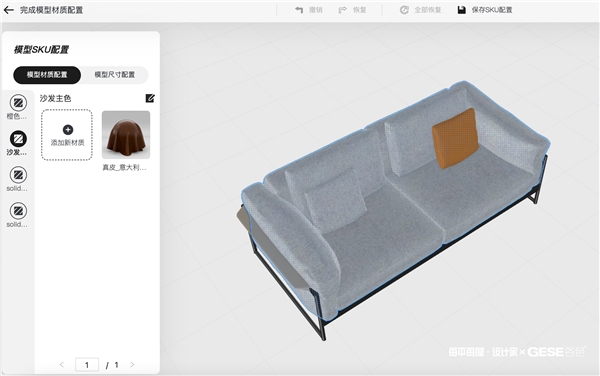
Task: Click the back arrow icon
Action: tap(8, 10)
